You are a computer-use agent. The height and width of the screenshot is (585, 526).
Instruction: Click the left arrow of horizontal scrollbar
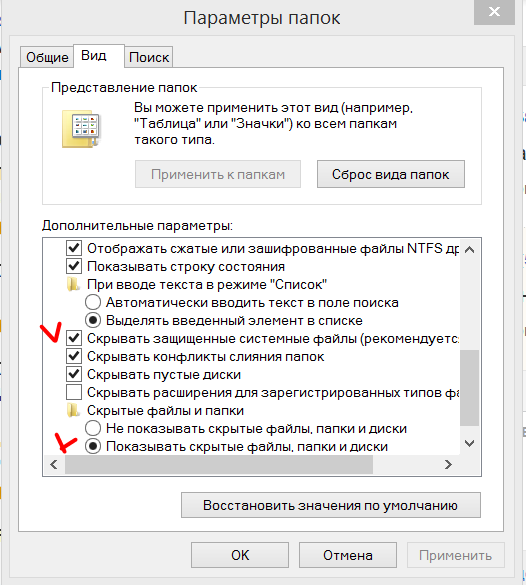tap(54, 464)
